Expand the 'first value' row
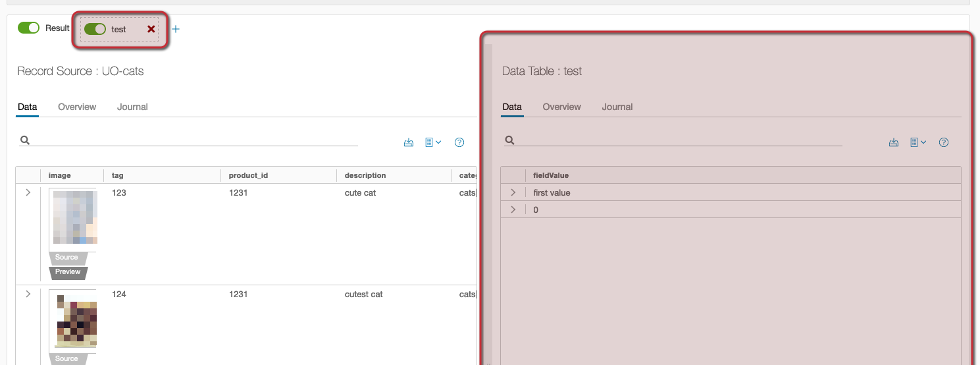 pos(513,192)
